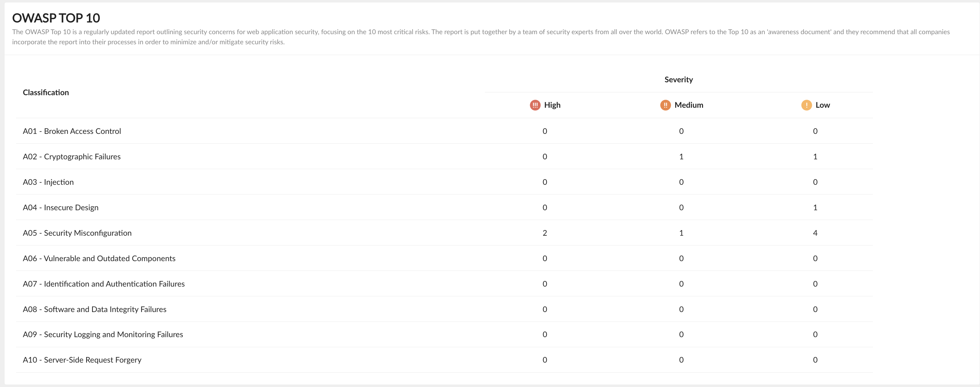Image resolution: width=980 pixels, height=387 pixels.
Task: Select the Classification column header
Action: 46,92
